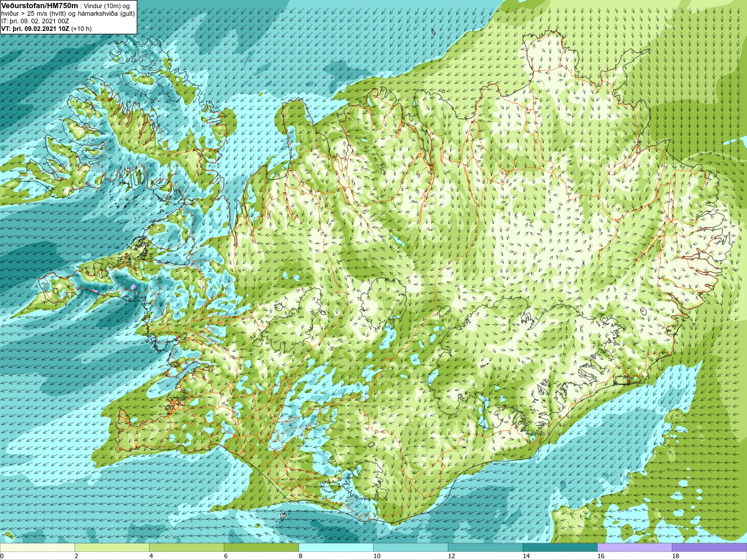Viewport: 747px width, 560px height.
Task: Click the scale label '8'
Action: click(x=301, y=556)
